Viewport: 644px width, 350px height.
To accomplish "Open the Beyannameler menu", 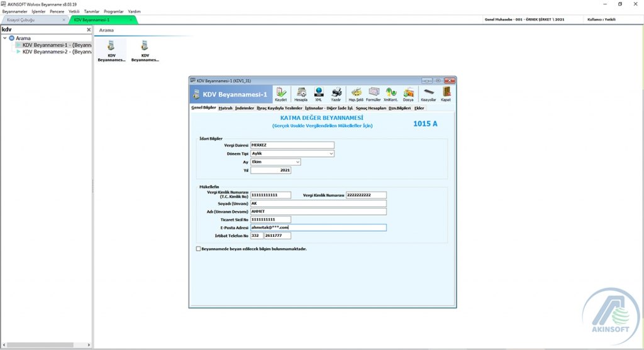I will tap(15, 11).
